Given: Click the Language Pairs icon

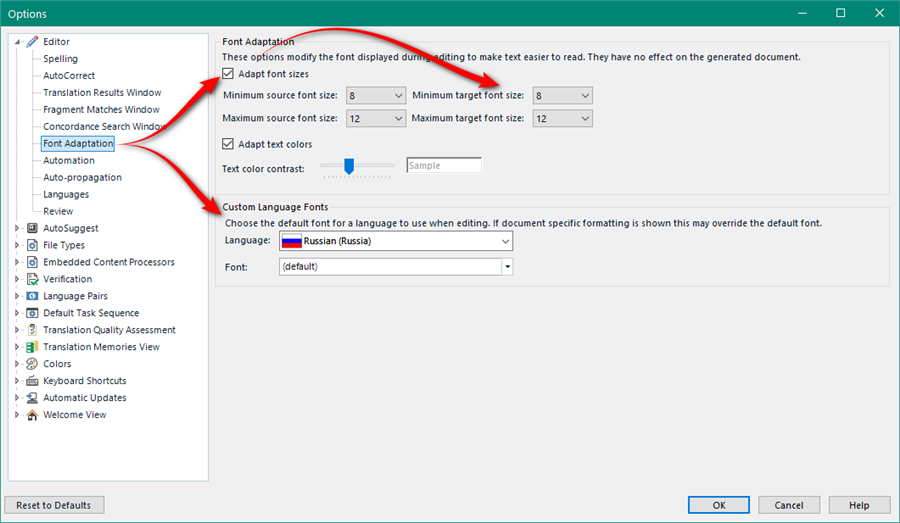Looking at the screenshot, I should [x=32, y=296].
